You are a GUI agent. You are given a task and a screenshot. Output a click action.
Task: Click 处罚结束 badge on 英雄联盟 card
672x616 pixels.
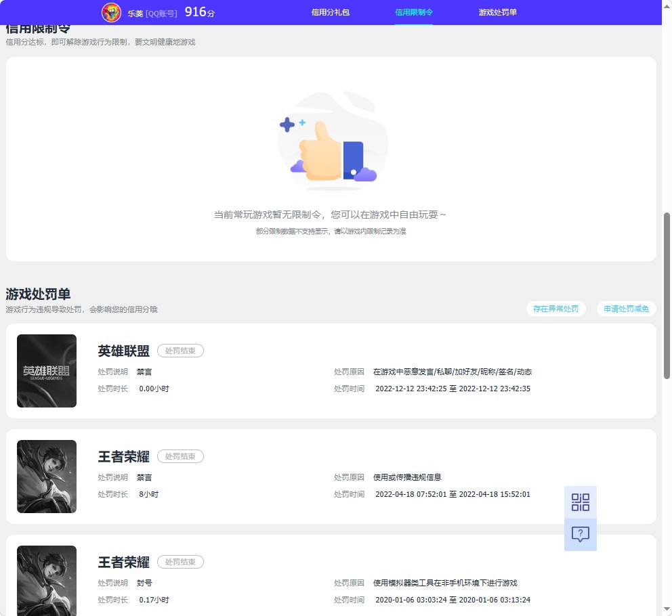180,351
